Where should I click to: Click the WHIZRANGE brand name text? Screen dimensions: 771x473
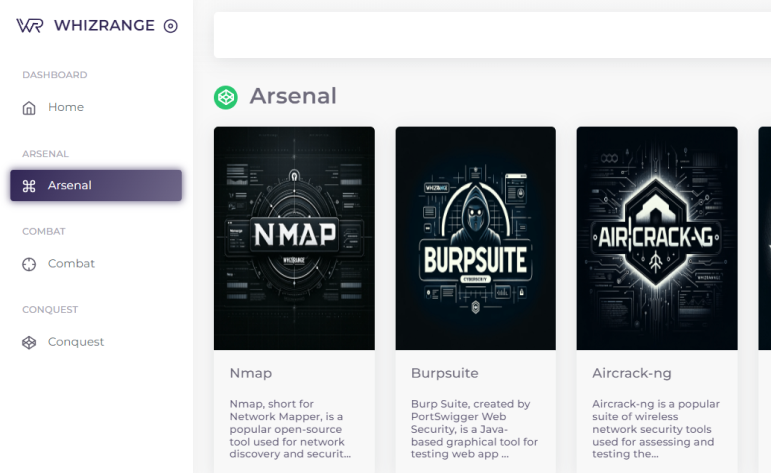[x=104, y=26]
